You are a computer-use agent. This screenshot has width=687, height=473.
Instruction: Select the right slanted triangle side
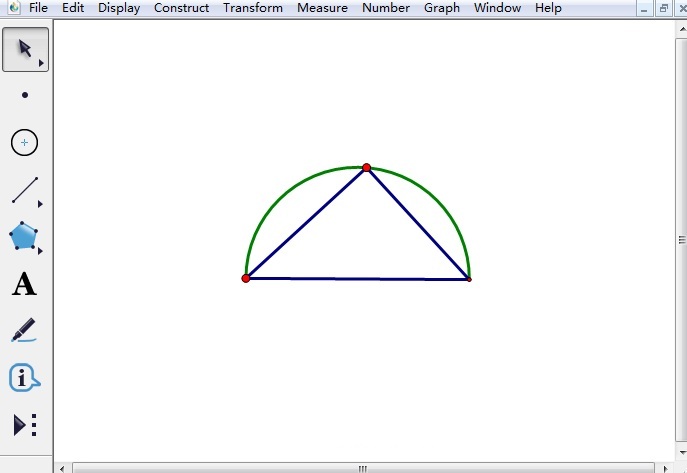point(418,223)
